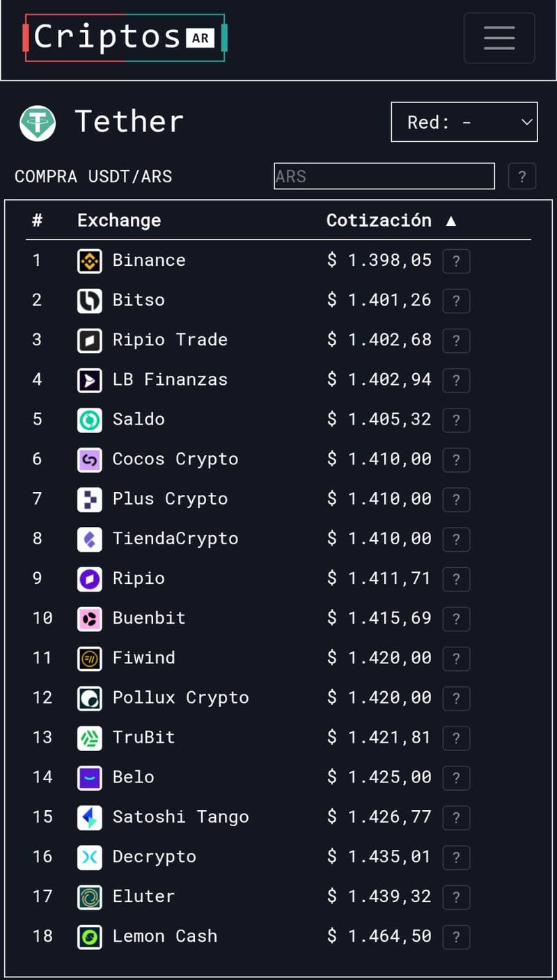Open info button for Binance price
This screenshot has height=980, width=557.
[456, 262]
